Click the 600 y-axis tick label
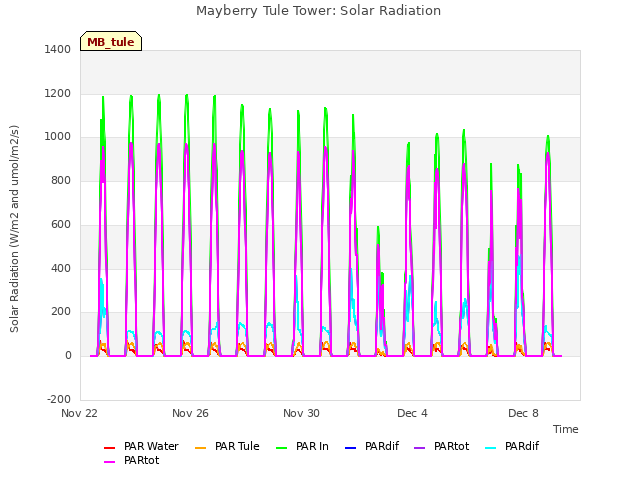The height and width of the screenshot is (480, 640). point(61,224)
